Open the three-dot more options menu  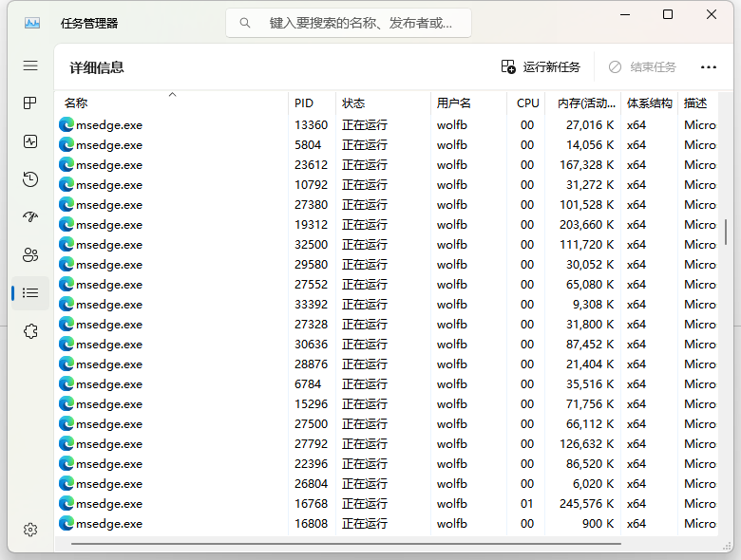708,67
